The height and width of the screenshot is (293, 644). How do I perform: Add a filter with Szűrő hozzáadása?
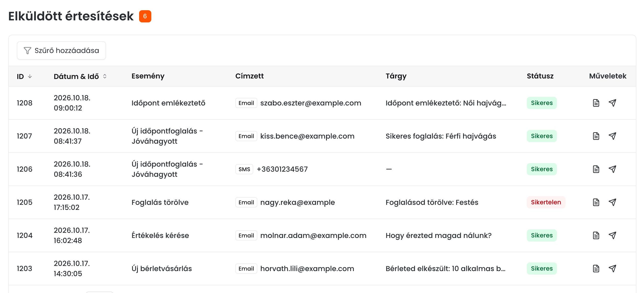click(x=61, y=50)
